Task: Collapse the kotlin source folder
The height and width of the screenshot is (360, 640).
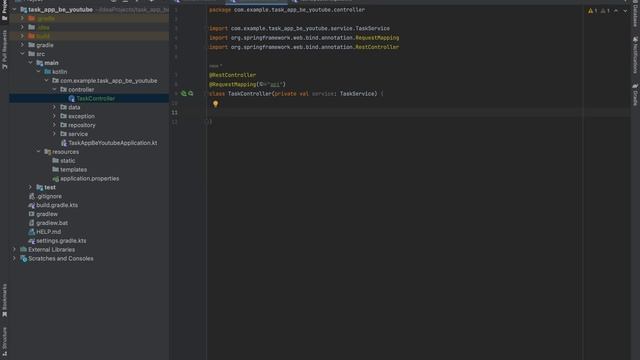Action: tap(38, 72)
